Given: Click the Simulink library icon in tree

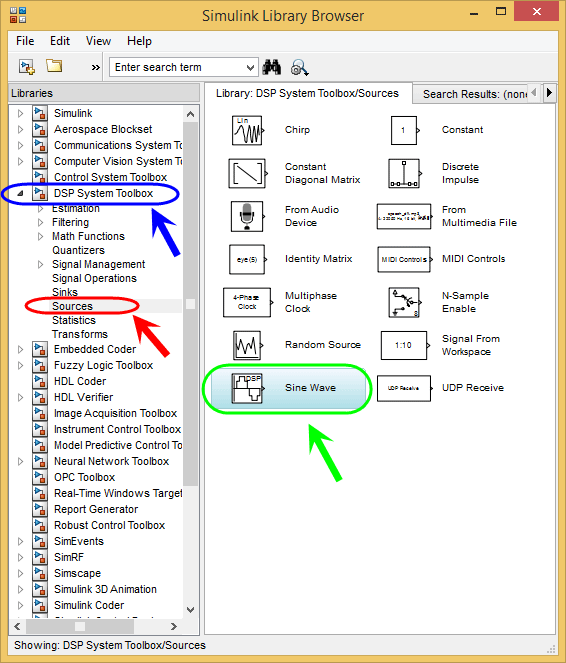Looking at the screenshot, I should click(x=40, y=113).
